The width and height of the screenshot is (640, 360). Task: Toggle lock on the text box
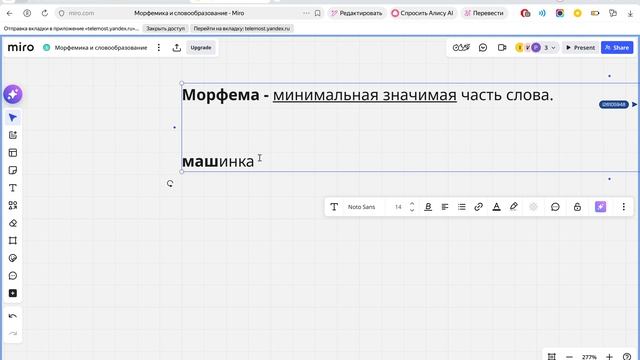point(577,207)
